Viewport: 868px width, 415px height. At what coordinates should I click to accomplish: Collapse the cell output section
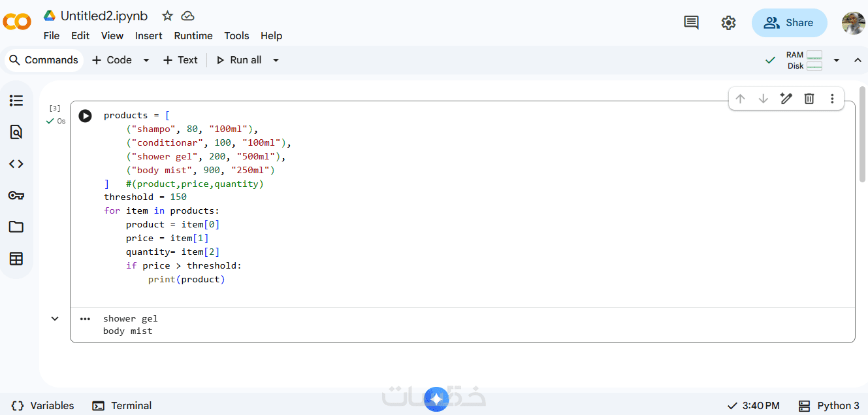pos(55,319)
